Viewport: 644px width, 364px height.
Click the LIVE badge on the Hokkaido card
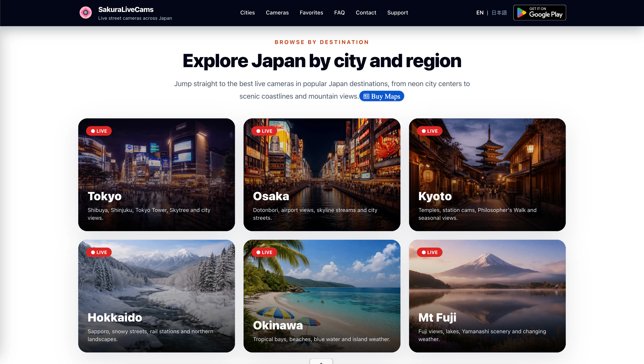pyautogui.click(x=99, y=252)
